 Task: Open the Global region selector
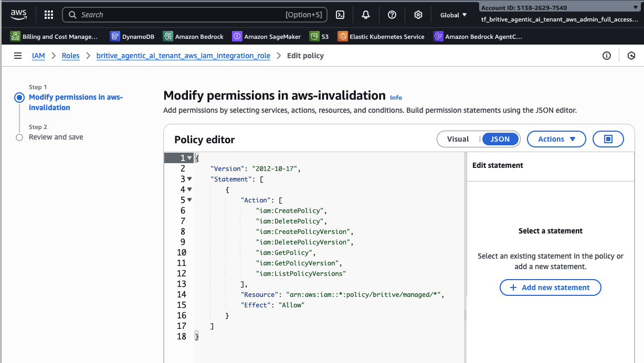[x=453, y=15]
